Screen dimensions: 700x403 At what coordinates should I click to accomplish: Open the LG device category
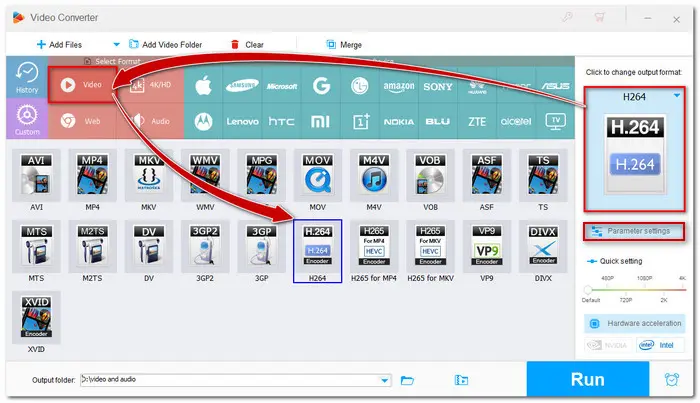(x=359, y=85)
